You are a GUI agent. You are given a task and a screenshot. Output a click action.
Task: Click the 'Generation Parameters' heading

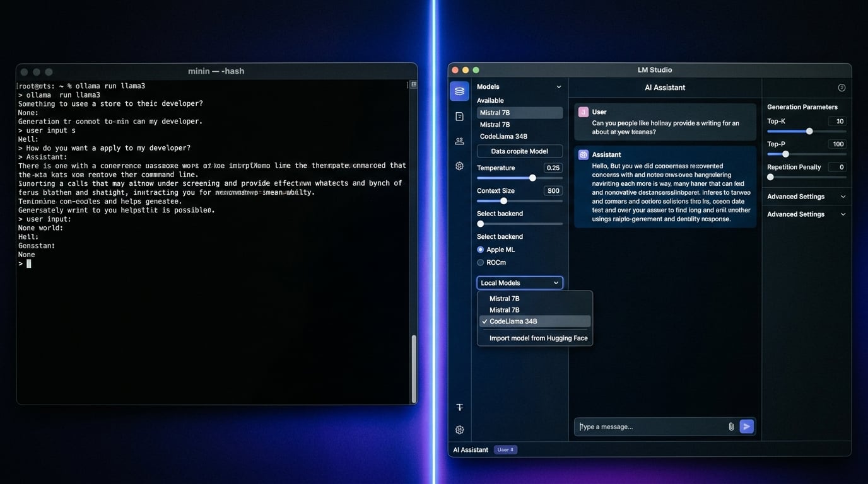click(802, 107)
